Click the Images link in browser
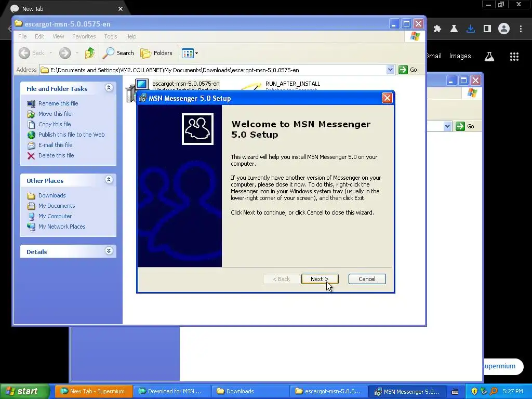The height and width of the screenshot is (399, 532). coord(460,56)
